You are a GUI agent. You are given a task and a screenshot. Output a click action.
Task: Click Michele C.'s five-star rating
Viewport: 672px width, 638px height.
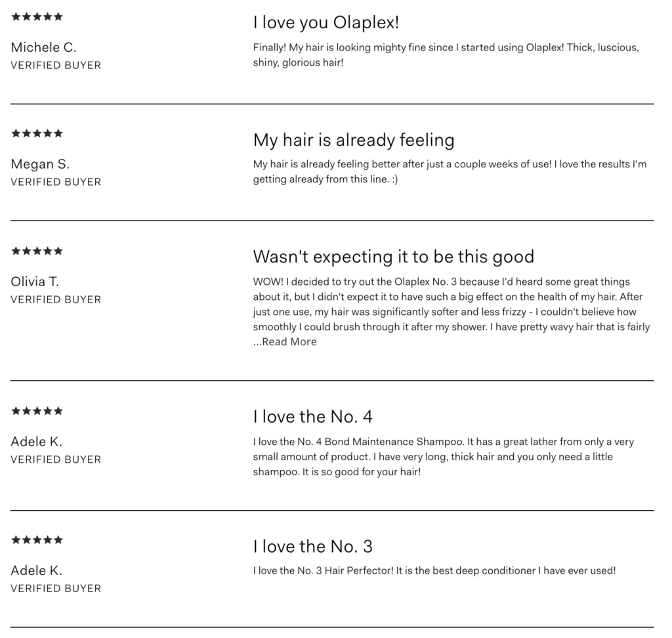click(37, 17)
